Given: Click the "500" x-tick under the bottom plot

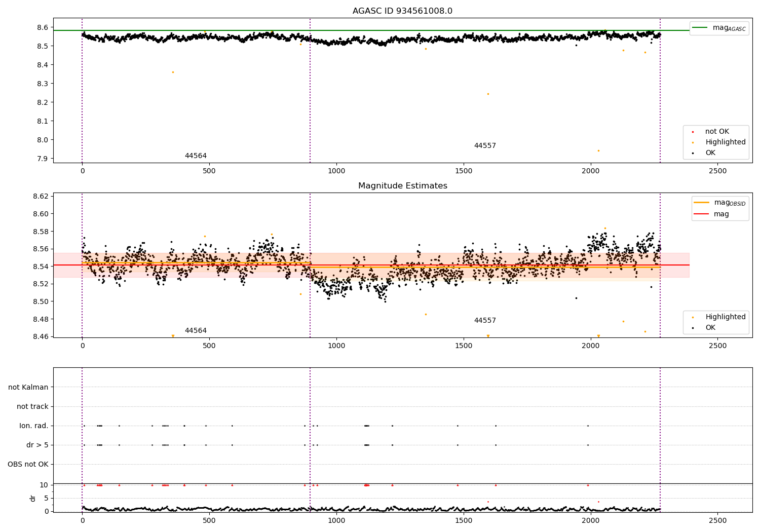Looking at the screenshot, I should tap(209, 520).
